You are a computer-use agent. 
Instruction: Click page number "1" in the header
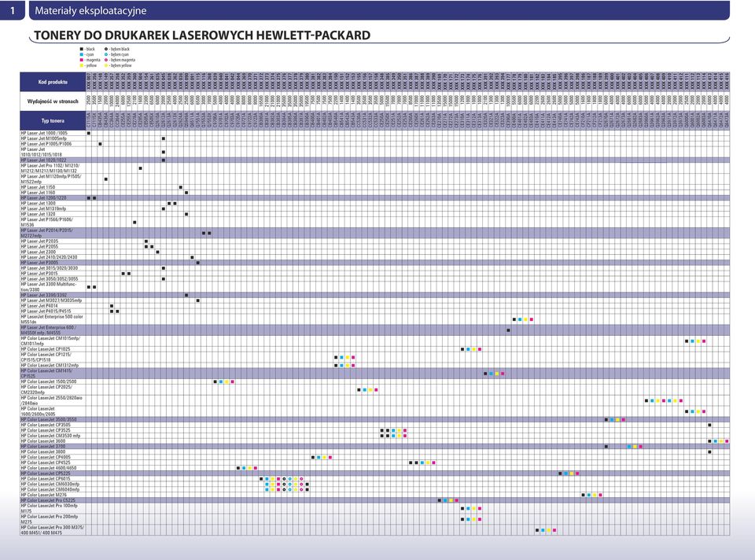[x=12, y=10]
